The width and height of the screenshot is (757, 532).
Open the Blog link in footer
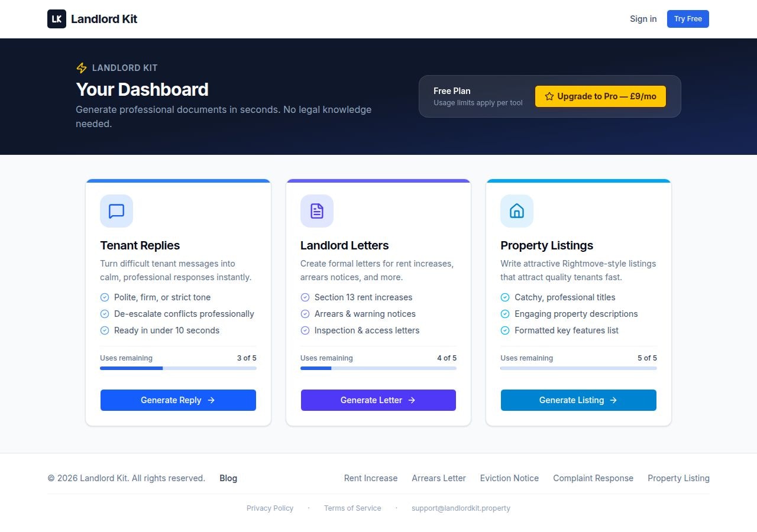click(x=228, y=478)
